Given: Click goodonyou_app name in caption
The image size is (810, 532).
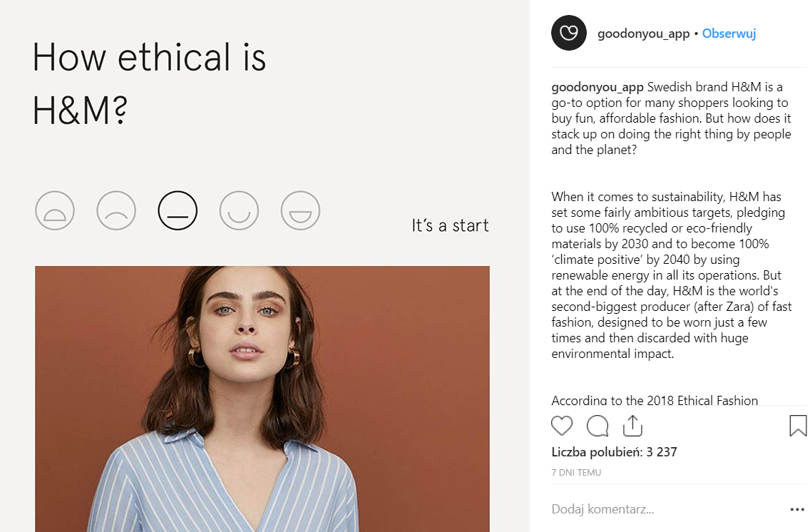Looking at the screenshot, I should (x=597, y=88).
